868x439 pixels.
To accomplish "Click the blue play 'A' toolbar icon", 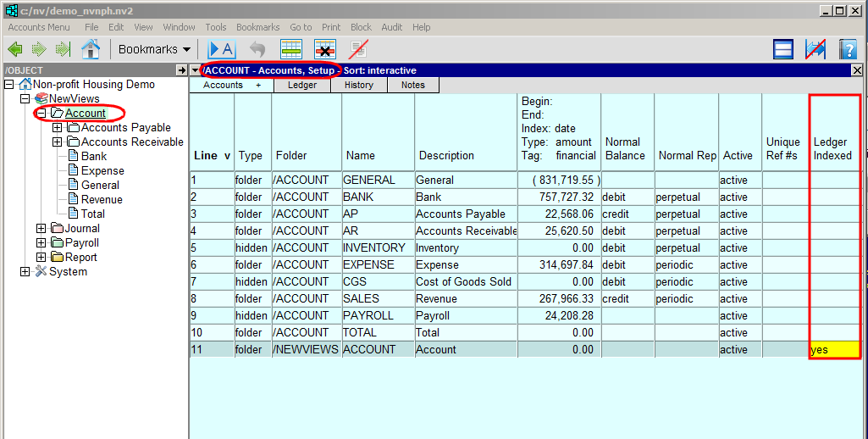I will click(x=221, y=49).
